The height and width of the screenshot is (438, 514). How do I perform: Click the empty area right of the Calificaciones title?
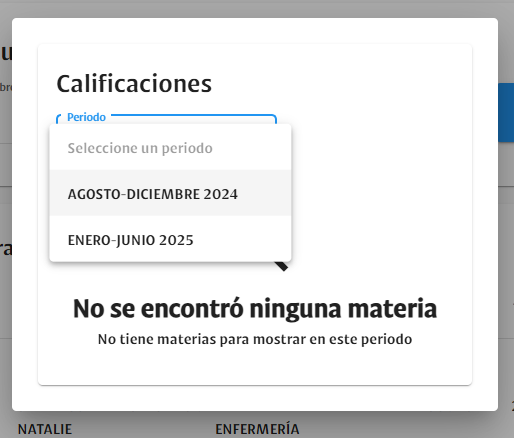tap(340, 83)
